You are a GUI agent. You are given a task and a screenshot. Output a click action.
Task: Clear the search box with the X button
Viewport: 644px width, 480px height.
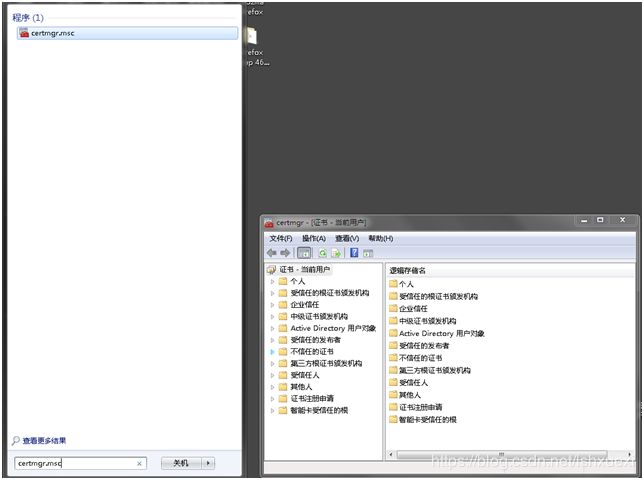click(x=139, y=464)
